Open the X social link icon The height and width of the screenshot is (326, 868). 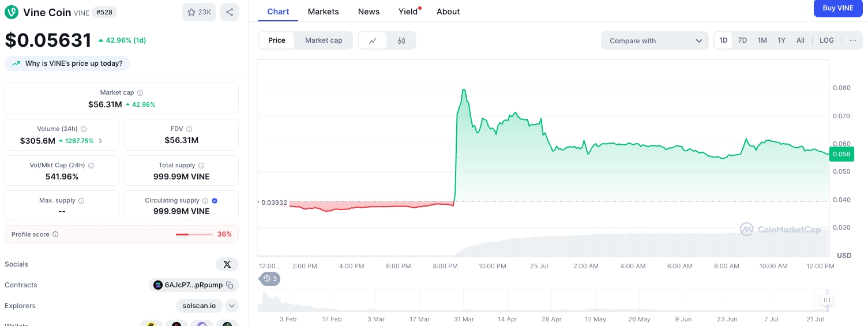point(227,264)
